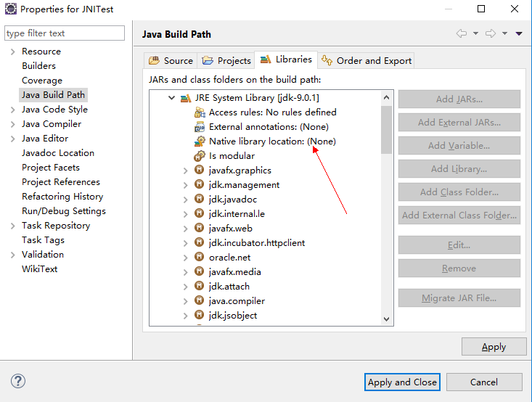The image size is (532, 402).
Task: Click the jdk.attach module icon
Action: pyautogui.click(x=199, y=286)
